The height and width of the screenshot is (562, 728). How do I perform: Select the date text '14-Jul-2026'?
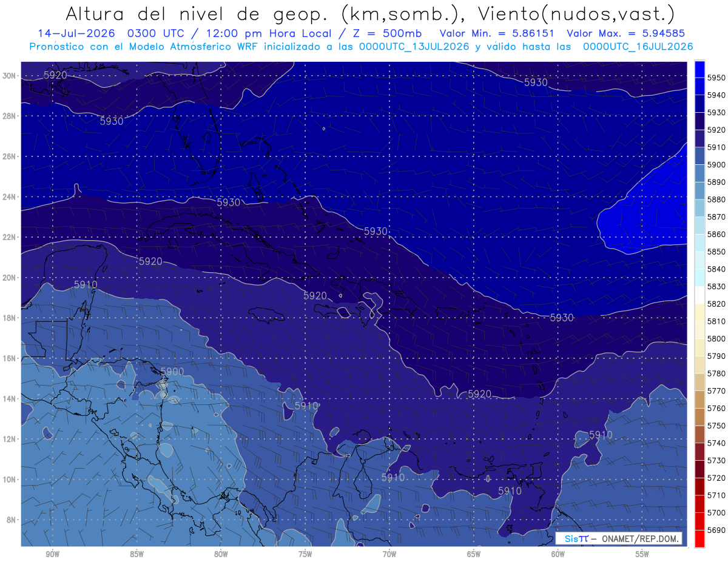tap(77, 33)
